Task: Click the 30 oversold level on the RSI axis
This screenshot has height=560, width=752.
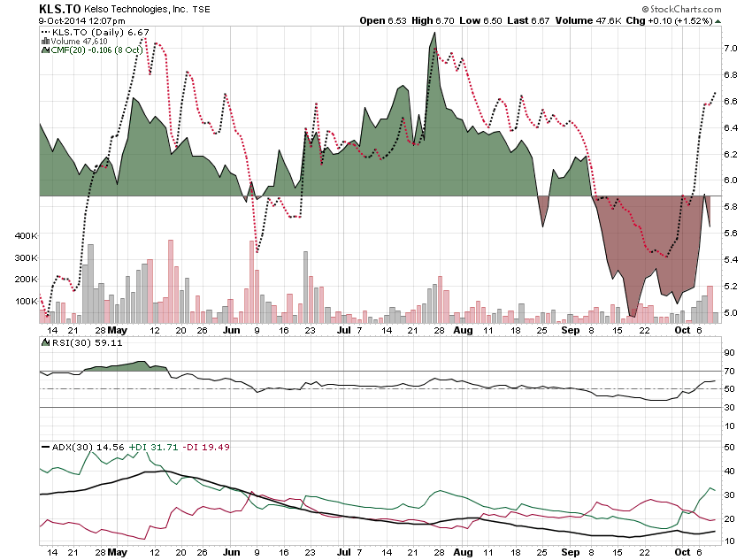Action: [729, 407]
